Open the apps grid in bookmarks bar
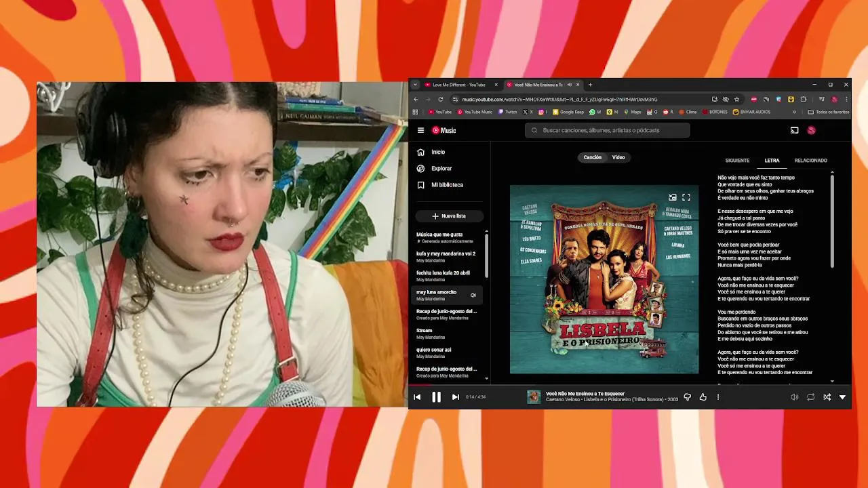Image resolution: width=868 pixels, height=488 pixels. pyautogui.click(x=415, y=112)
